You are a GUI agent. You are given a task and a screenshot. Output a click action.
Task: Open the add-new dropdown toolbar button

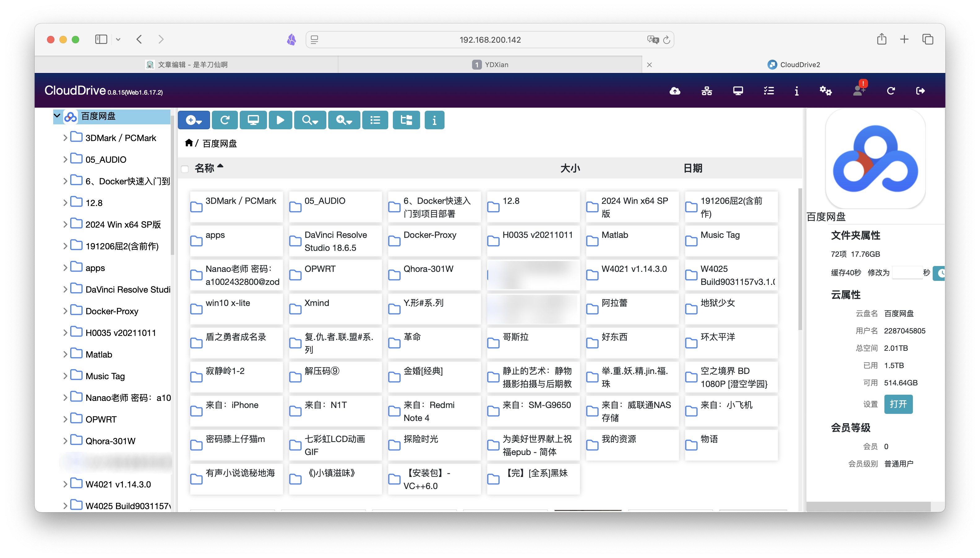[x=194, y=120]
